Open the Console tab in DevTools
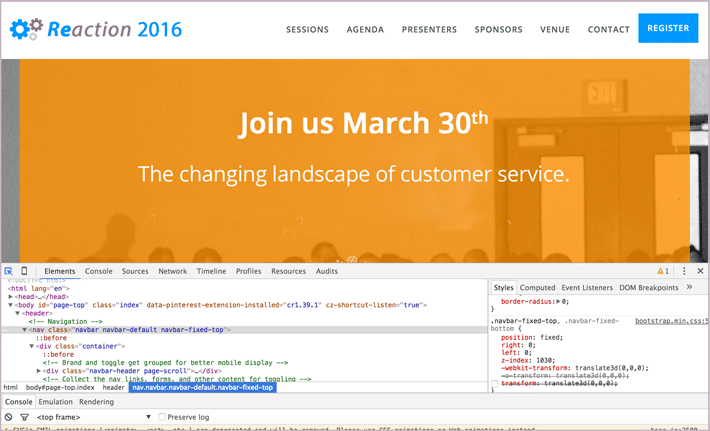Viewport: 710px width, 431px height. [98, 271]
